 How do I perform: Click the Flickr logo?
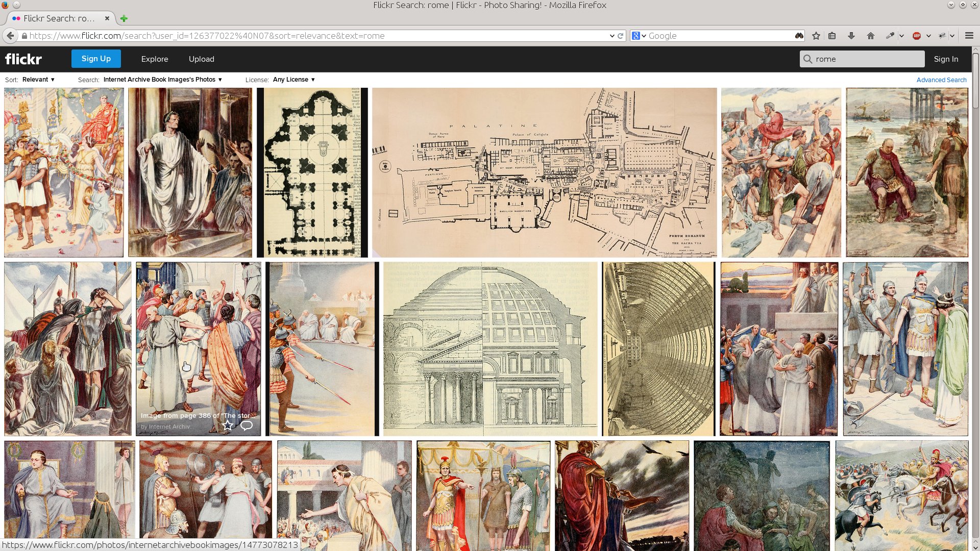(x=23, y=59)
